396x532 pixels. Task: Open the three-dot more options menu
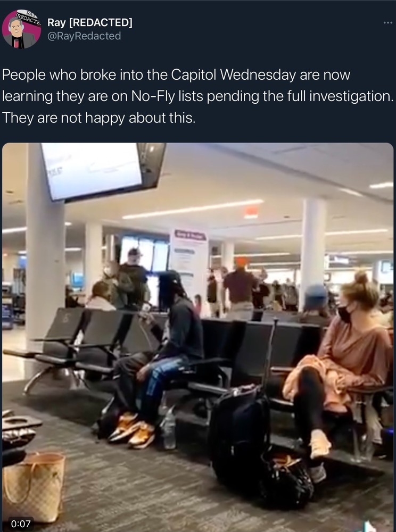[x=387, y=23]
